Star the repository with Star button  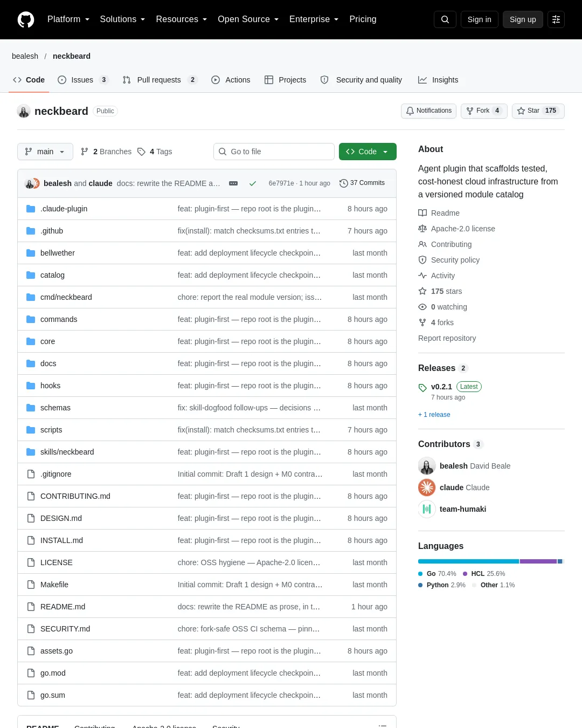538,111
